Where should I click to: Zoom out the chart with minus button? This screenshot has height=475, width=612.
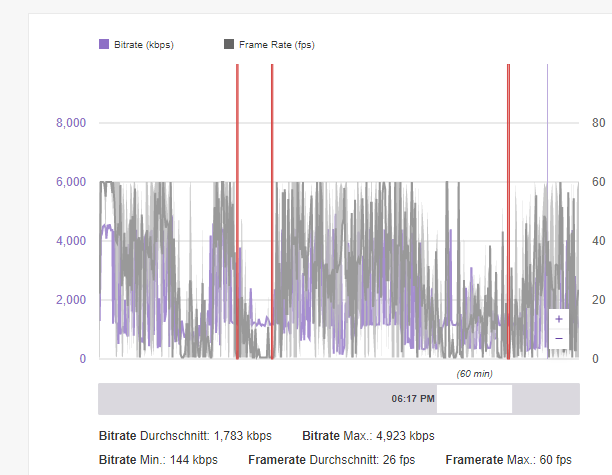(x=558, y=338)
